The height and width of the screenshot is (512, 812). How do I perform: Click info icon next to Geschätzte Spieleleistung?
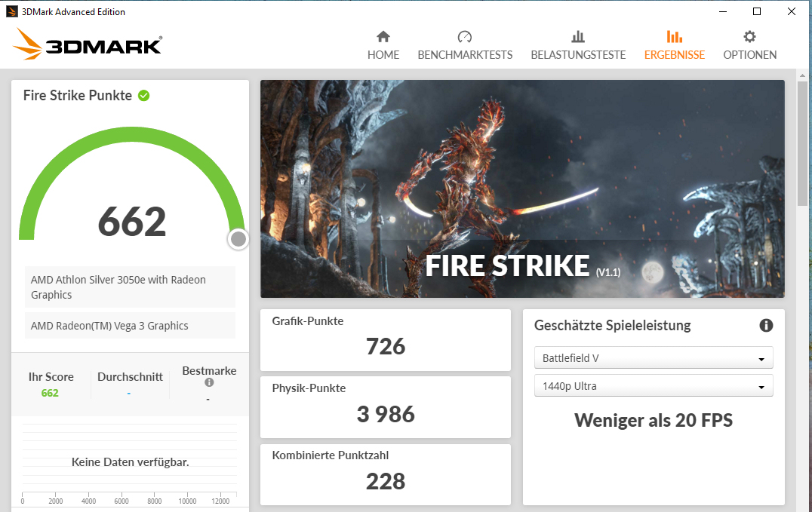766,325
